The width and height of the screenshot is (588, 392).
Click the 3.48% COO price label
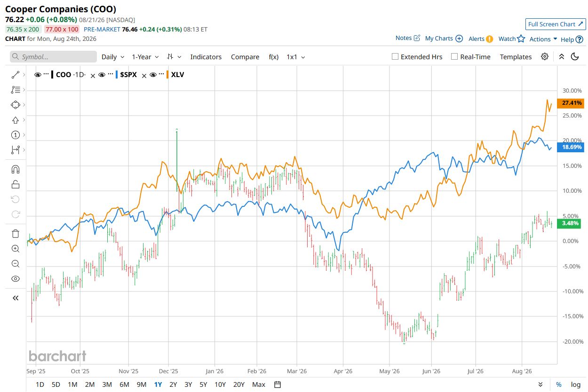[570, 223]
